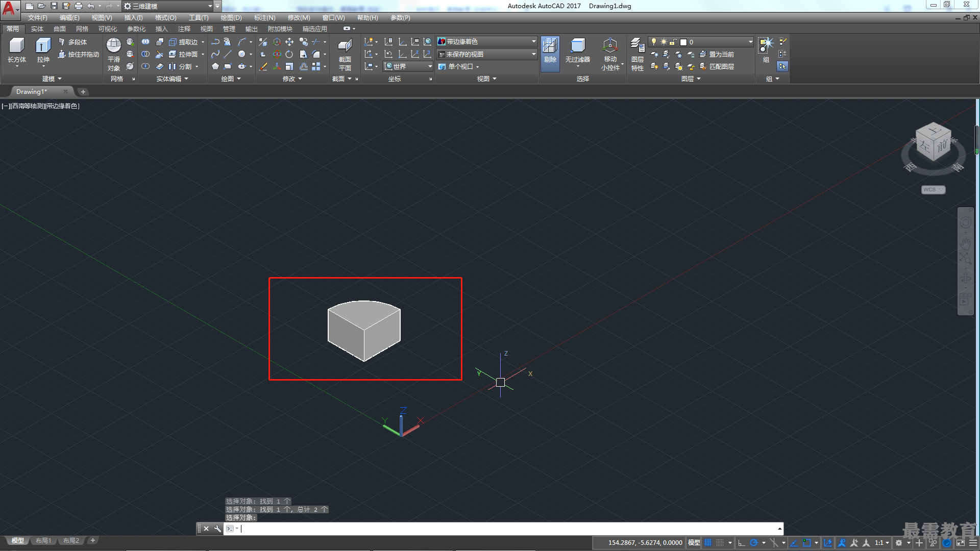
Task: Select the Polygon draw tool
Action: pyautogui.click(x=215, y=66)
